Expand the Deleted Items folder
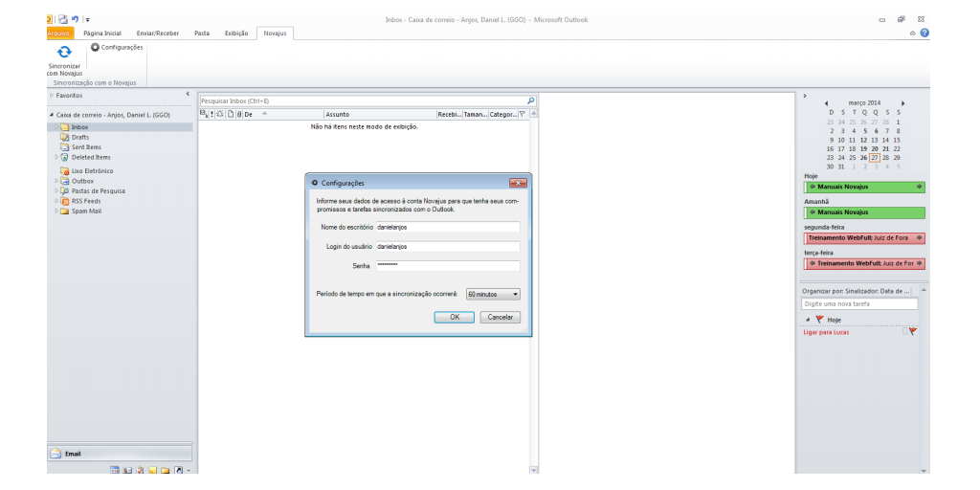The height and width of the screenshot is (490, 980). tap(56, 157)
